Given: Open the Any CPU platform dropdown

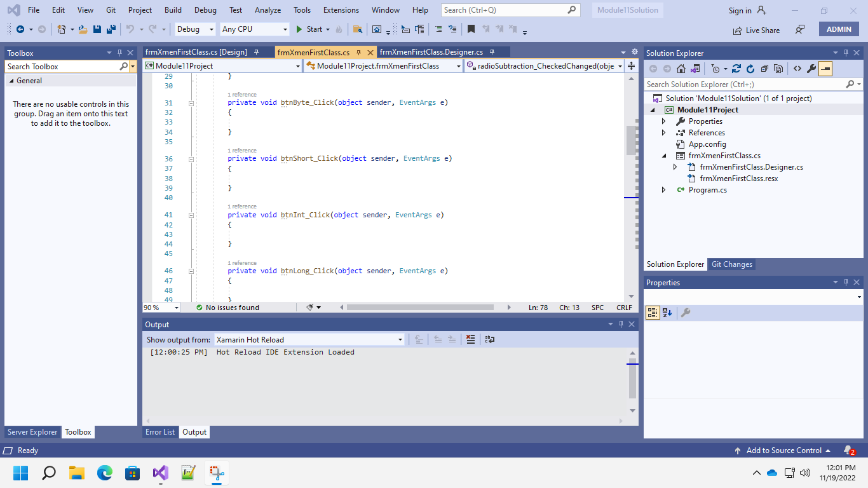Looking at the screenshot, I should pyautogui.click(x=285, y=29).
